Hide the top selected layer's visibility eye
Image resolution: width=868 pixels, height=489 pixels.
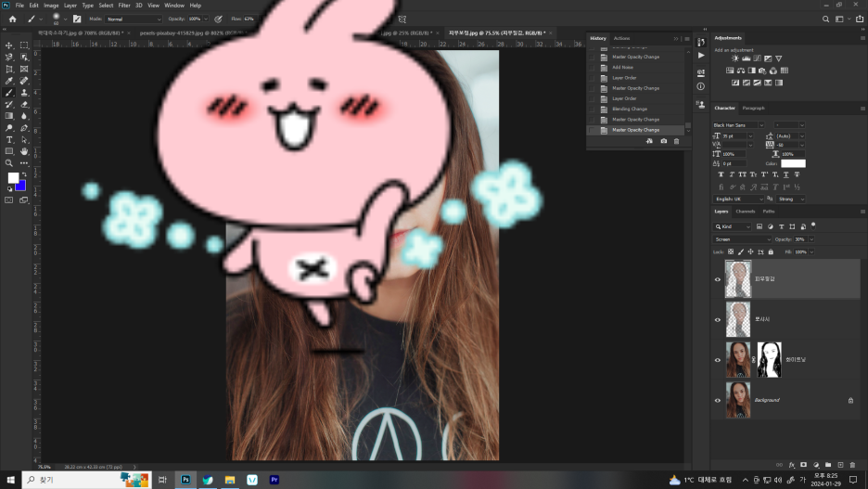(718, 279)
